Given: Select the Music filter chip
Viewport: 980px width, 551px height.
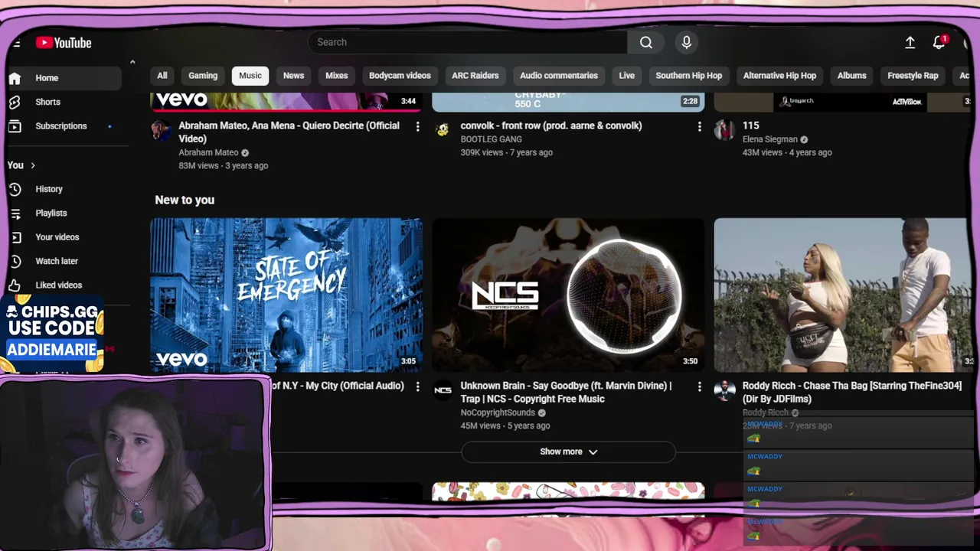Looking at the screenshot, I should point(250,76).
